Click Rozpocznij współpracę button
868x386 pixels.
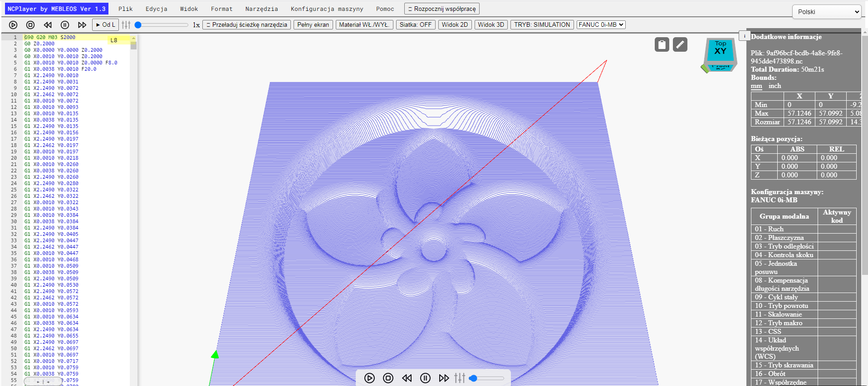tap(442, 9)
